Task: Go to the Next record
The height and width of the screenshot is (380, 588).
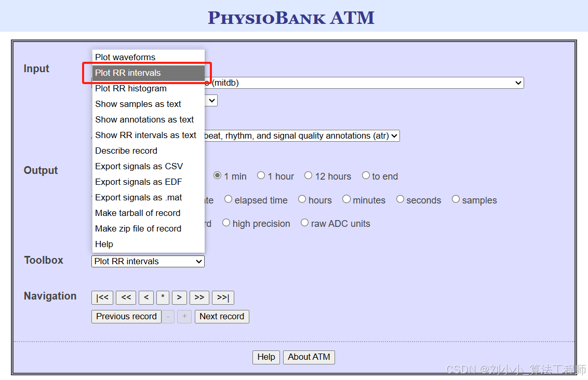Action: pyautogui.click(x=222, y=317)
